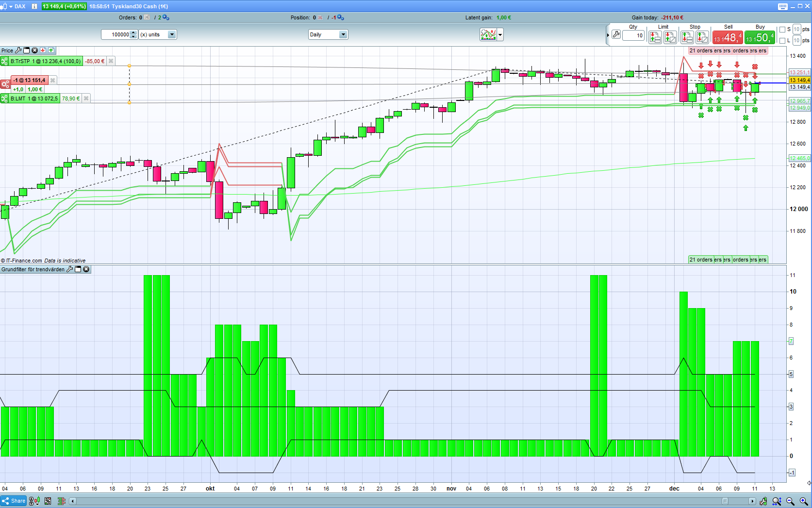
Task: Move Price panel down red arrow
Action: click(43, 50)
